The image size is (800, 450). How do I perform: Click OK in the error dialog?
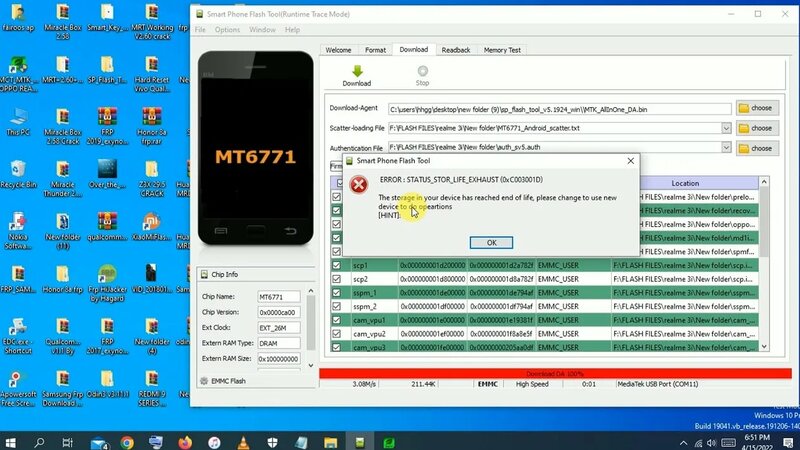coord(491,243)
